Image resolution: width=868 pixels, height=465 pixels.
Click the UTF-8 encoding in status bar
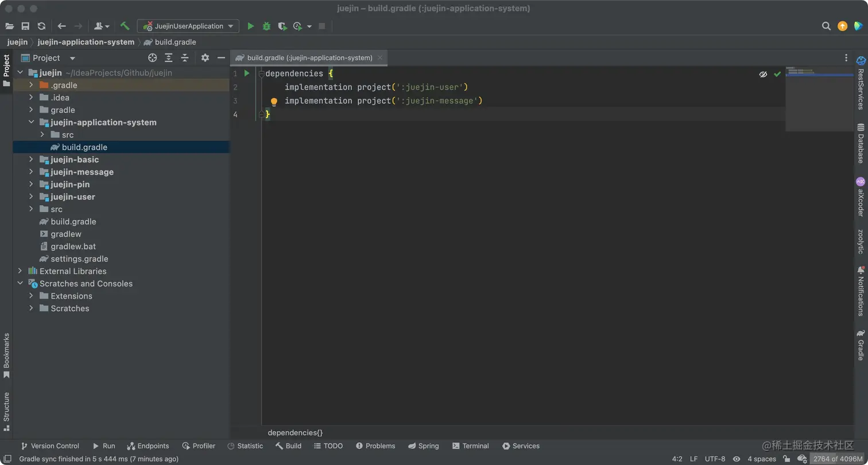click(x=715, y=459)
